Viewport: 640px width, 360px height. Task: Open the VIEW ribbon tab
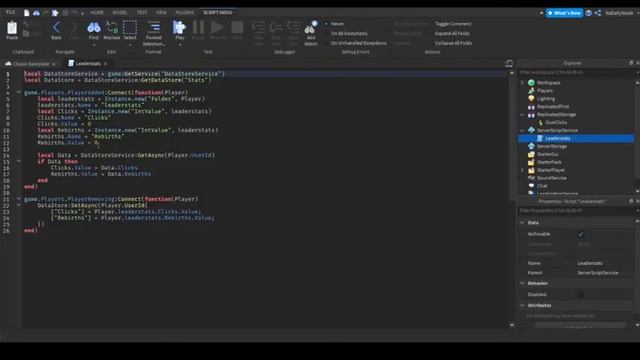point(161,13)
